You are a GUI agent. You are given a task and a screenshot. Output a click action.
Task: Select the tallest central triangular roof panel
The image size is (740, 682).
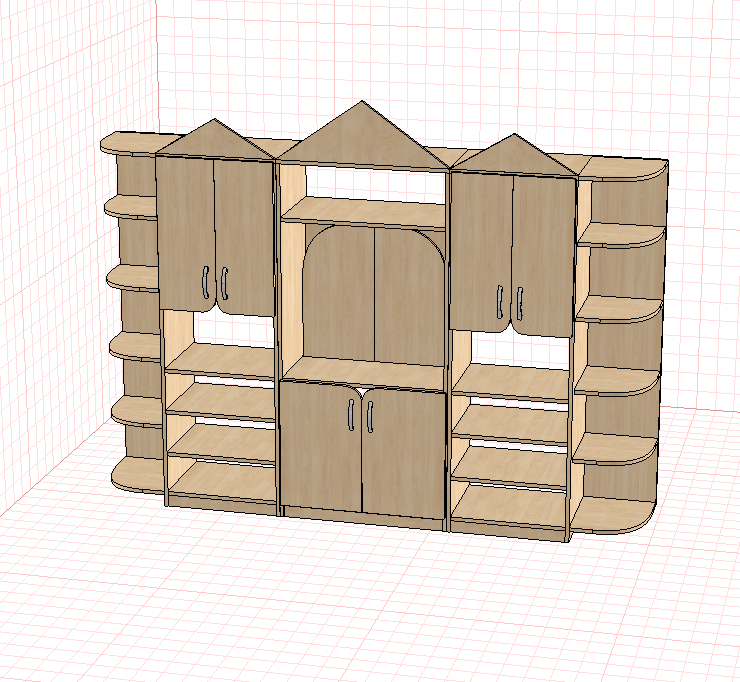coord(362,139)
